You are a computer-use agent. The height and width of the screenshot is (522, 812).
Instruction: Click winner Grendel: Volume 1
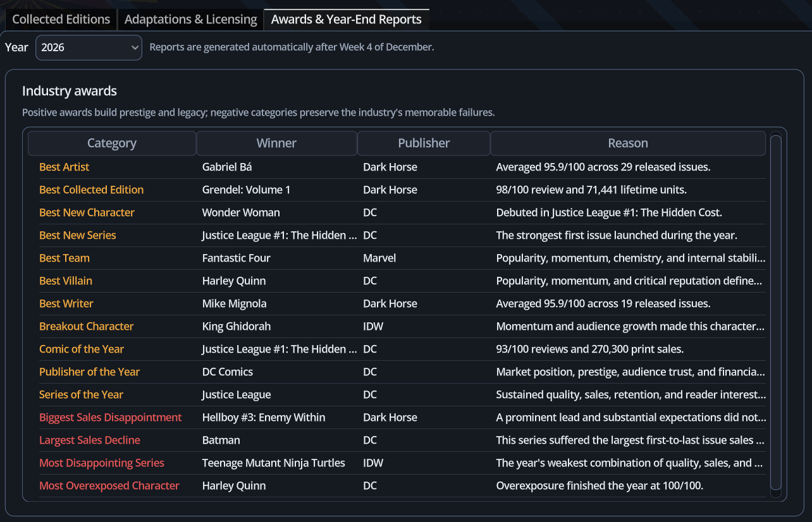click(x=246, y=190)
